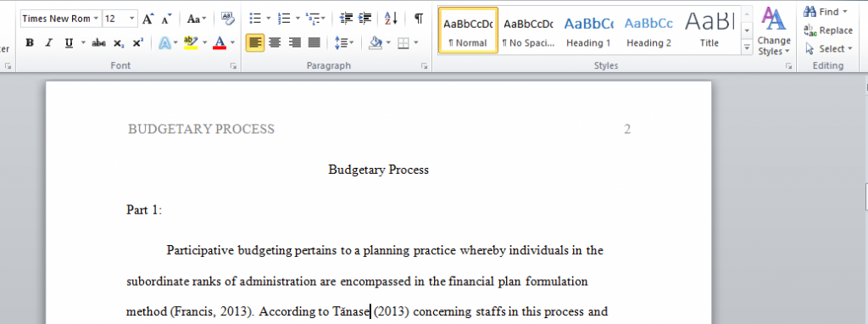
Task: Click the Decrease Indent icon
Action: pos(347,19)
